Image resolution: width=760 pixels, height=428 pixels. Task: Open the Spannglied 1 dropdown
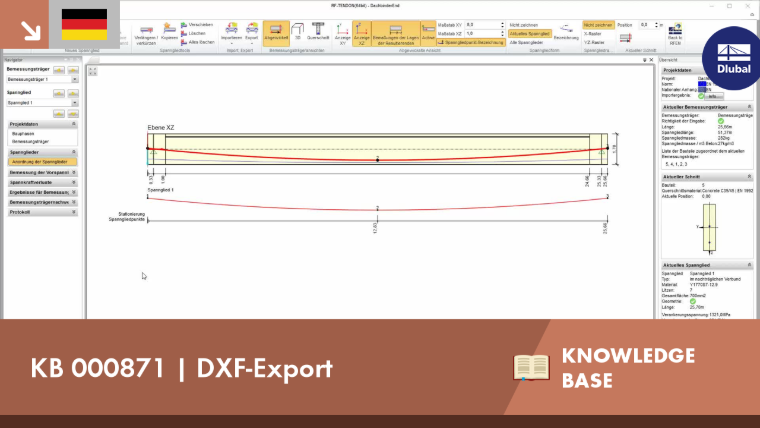[42, 103]
